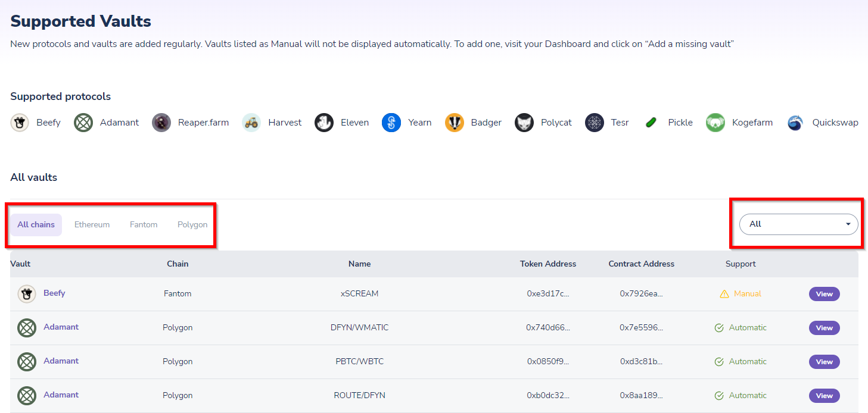The image size is (868, 413).
Task: Click the PBTC/WBTC vault name
Action: click(x=359, y=362)
